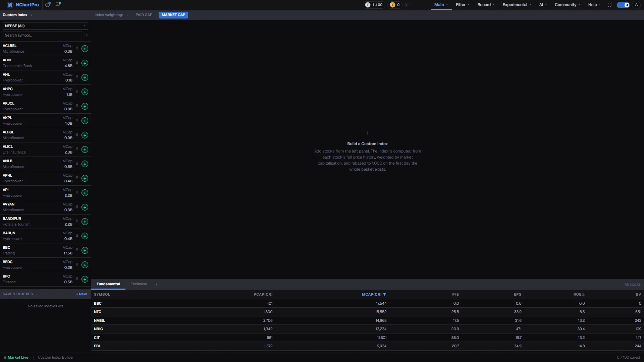
Task: Pin the BANDIPUR stock row
Action: pyautogui.click(x=77, y=222)
